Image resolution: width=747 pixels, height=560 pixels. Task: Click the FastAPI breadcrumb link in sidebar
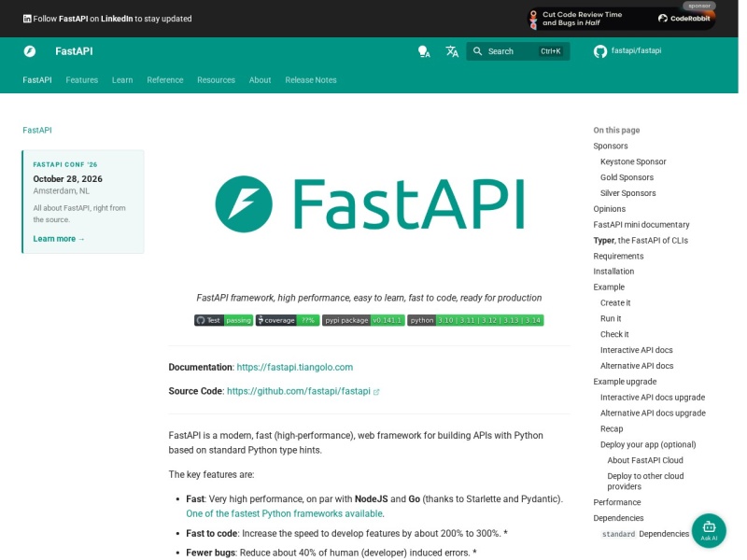tap(37, 130)
